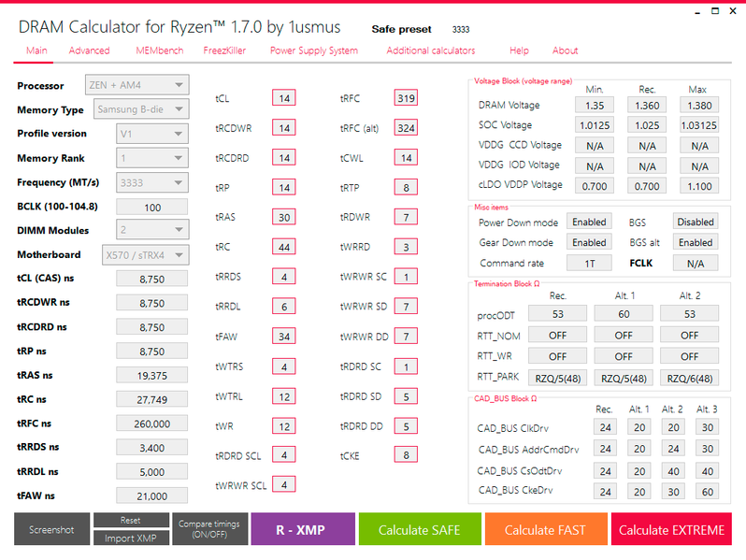Click Calculate EXTREME
This screenshot has width=746, height=560.
671,529
